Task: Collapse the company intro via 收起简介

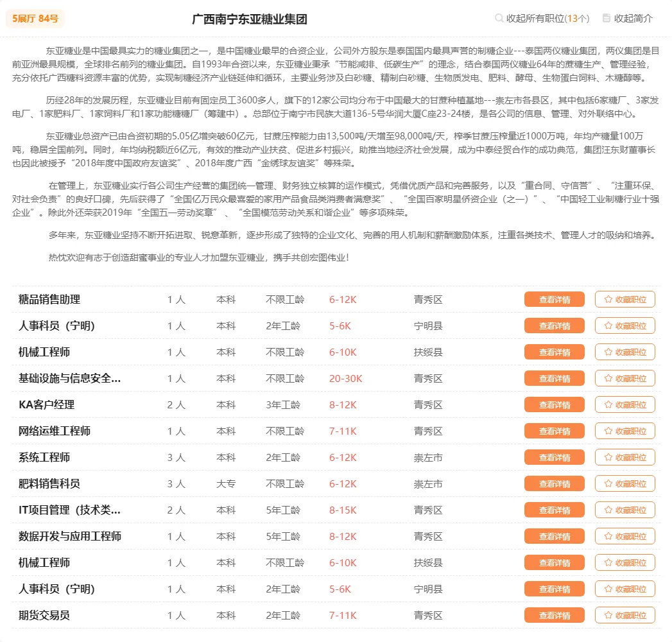Action: (x=628, y=19)
